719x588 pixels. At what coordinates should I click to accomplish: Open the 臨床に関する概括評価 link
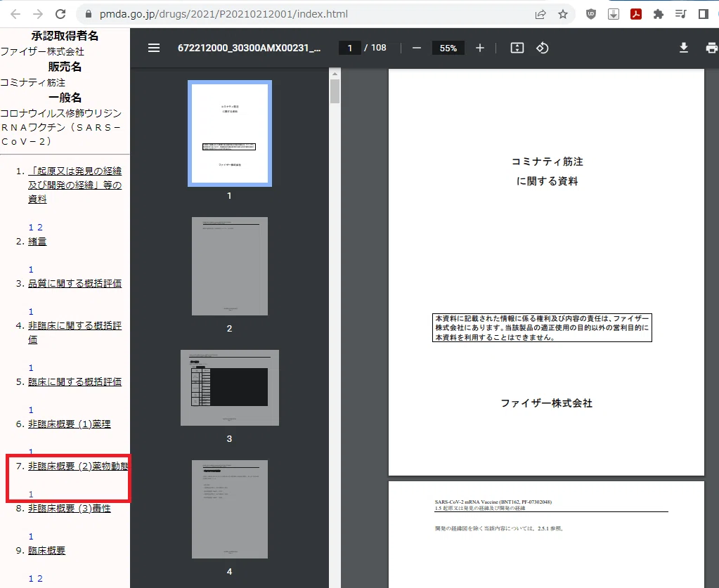pos(75,382)
